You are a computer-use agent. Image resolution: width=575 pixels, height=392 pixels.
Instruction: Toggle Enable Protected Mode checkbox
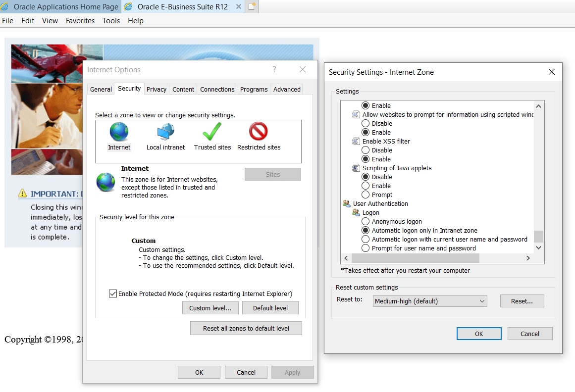pyautogui.click(x=113, y=293)
